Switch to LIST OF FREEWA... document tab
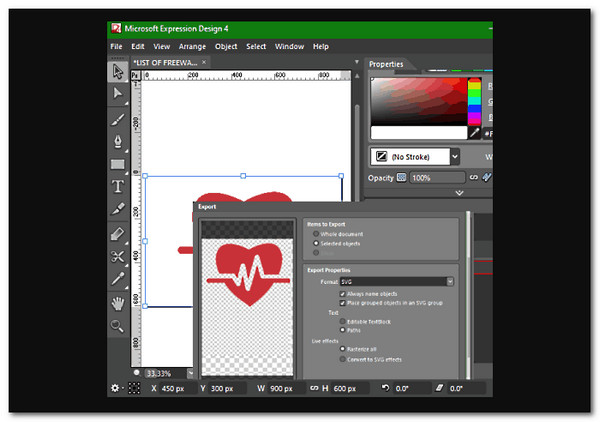 pyautogui.click(x=165, y=62)
